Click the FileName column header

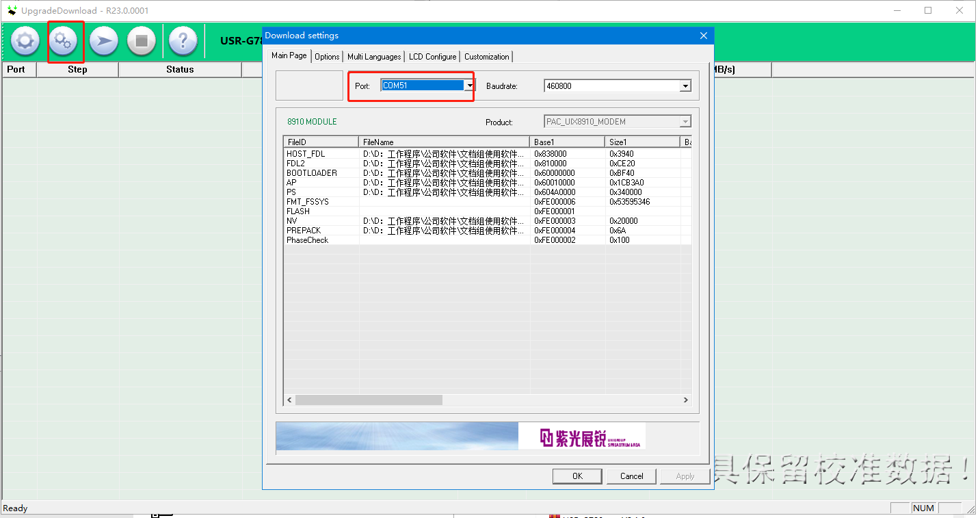click(x=444, y=142)
